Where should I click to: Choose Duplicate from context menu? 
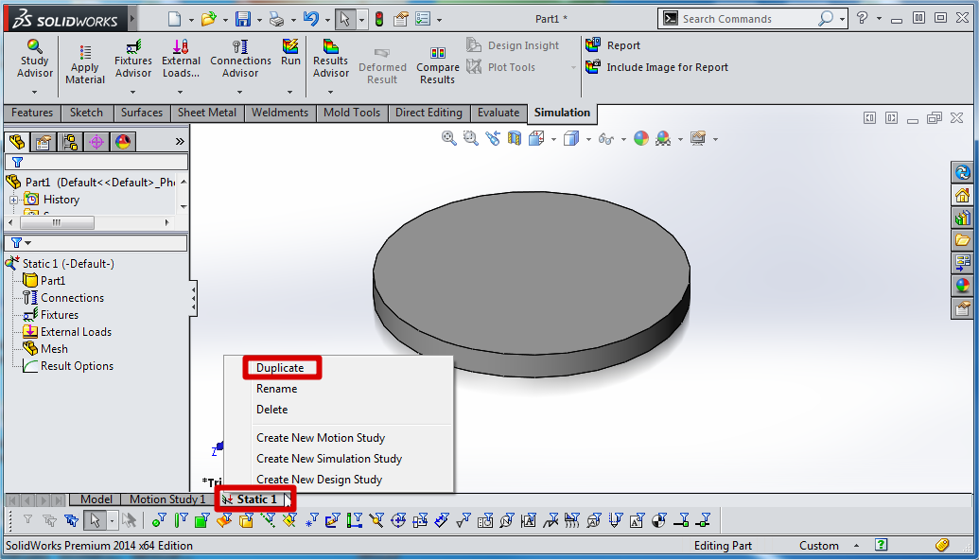pyautogui.click(x=280, y=368)
